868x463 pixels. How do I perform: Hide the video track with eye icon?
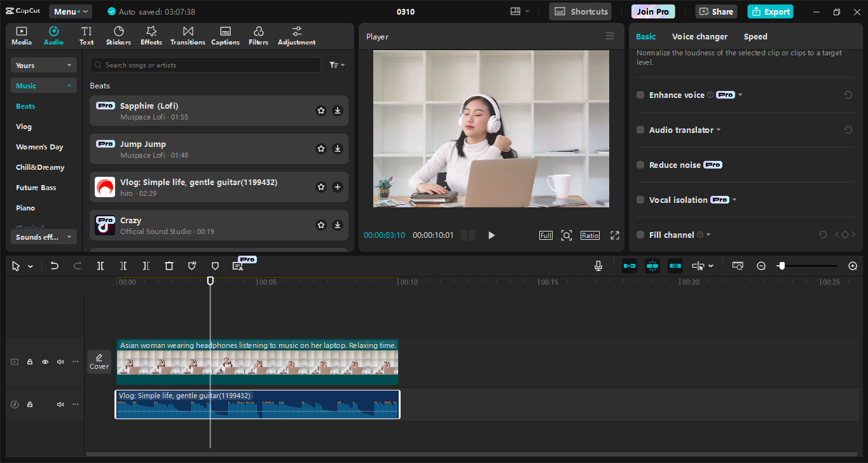click(x=45, y=362)
